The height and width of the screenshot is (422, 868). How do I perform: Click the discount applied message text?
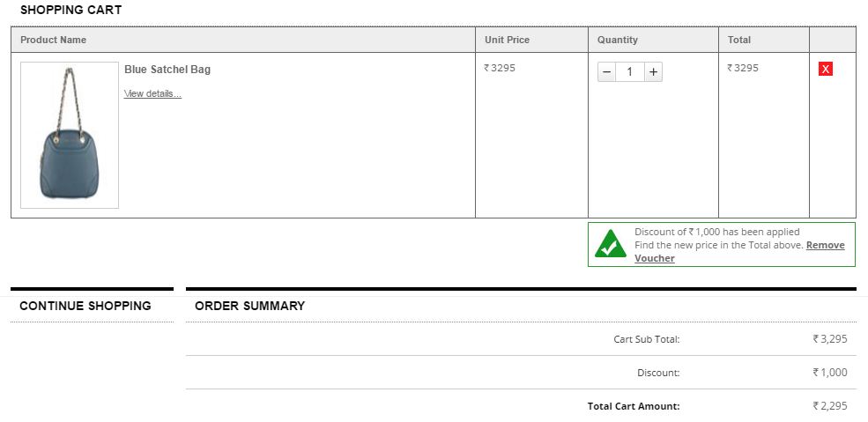click(717, 232)
